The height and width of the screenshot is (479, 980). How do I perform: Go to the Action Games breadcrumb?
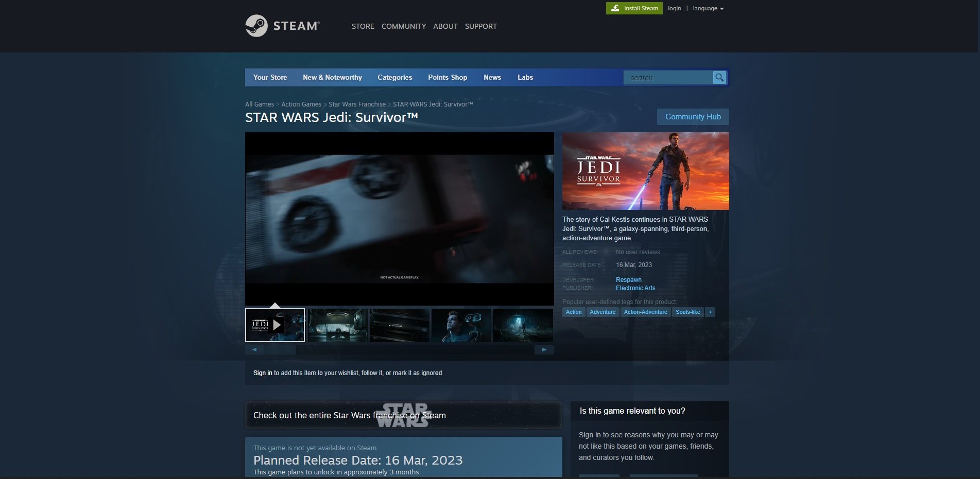pyautogui.click(x=301, y=104)
